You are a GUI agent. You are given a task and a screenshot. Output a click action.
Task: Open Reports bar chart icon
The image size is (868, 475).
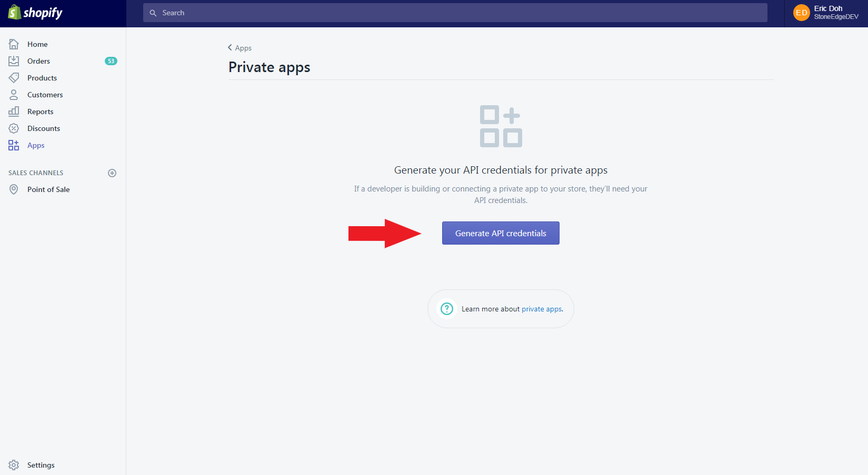(x=14, y=112)
